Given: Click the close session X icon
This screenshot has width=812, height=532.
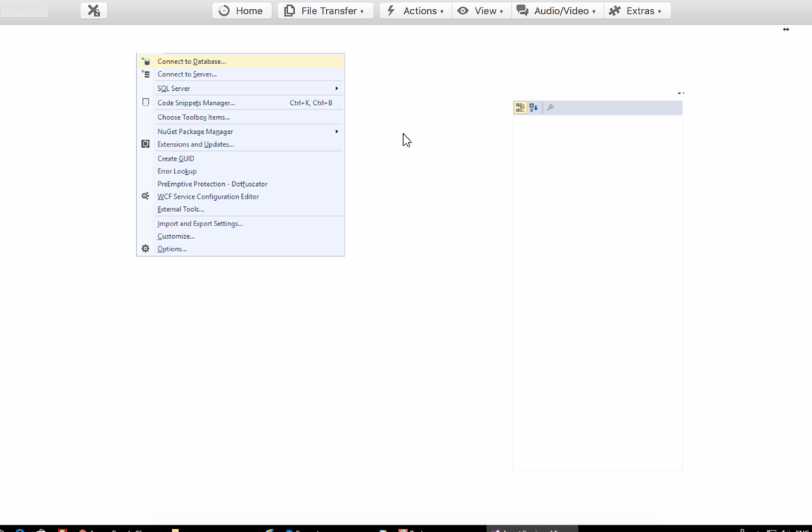Looking at the screenshot, I should [x=94, y=10].
